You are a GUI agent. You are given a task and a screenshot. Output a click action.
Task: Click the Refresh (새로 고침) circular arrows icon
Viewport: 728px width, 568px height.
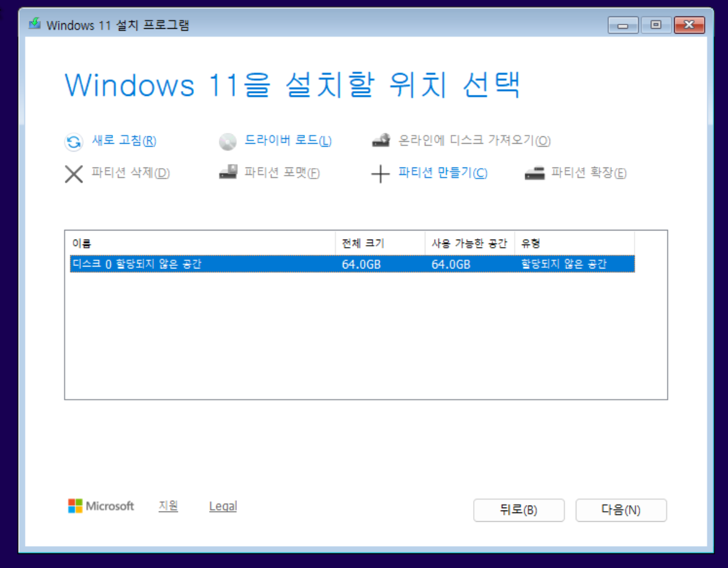pyautogui.click(x=73, y=142)
